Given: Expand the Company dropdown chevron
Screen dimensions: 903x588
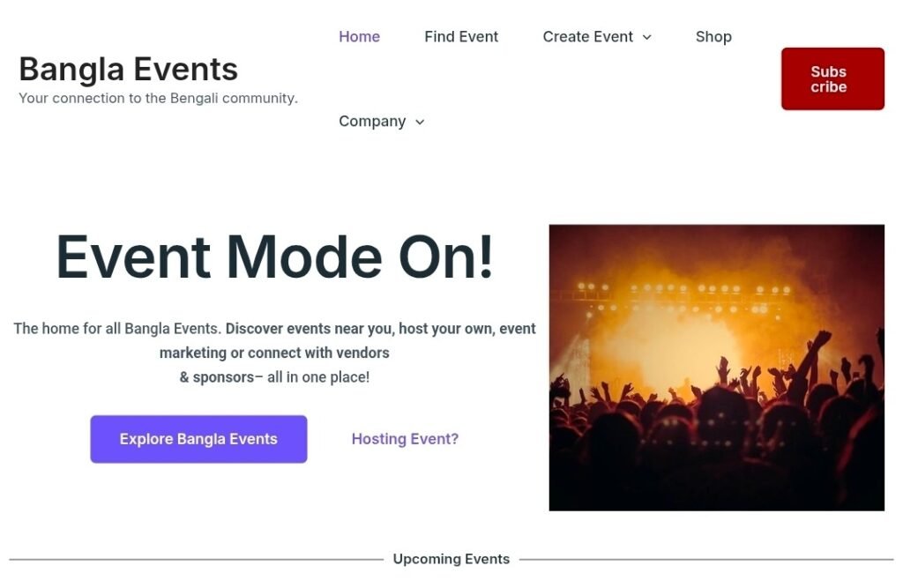Looking at the screenshot, I should point(420,122).
